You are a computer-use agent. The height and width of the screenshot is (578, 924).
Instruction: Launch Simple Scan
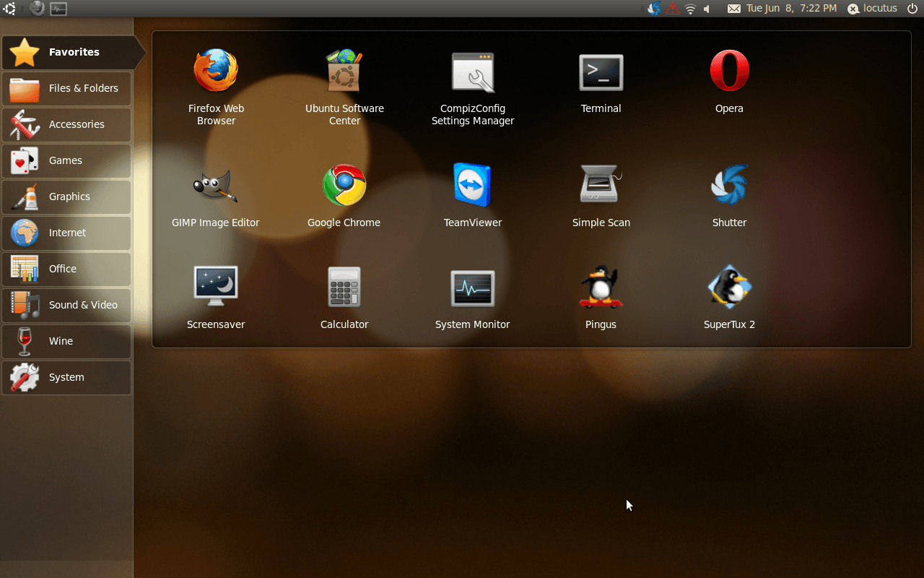(601, 195)
